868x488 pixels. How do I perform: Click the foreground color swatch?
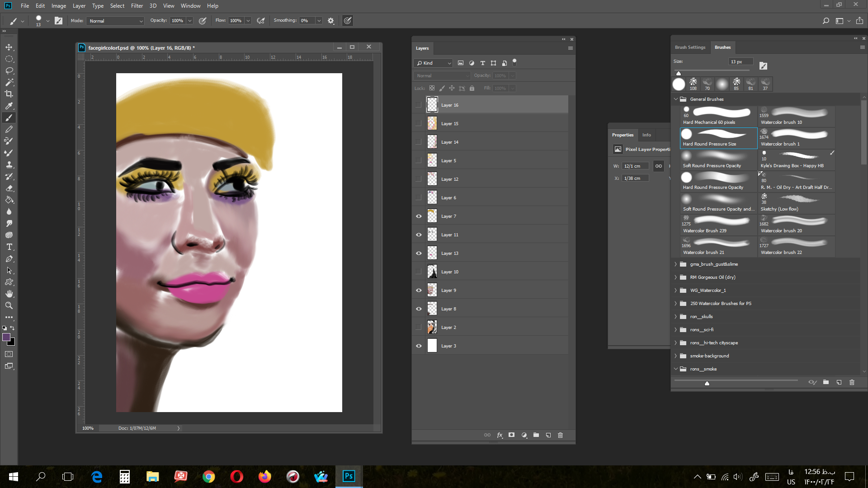6,337
